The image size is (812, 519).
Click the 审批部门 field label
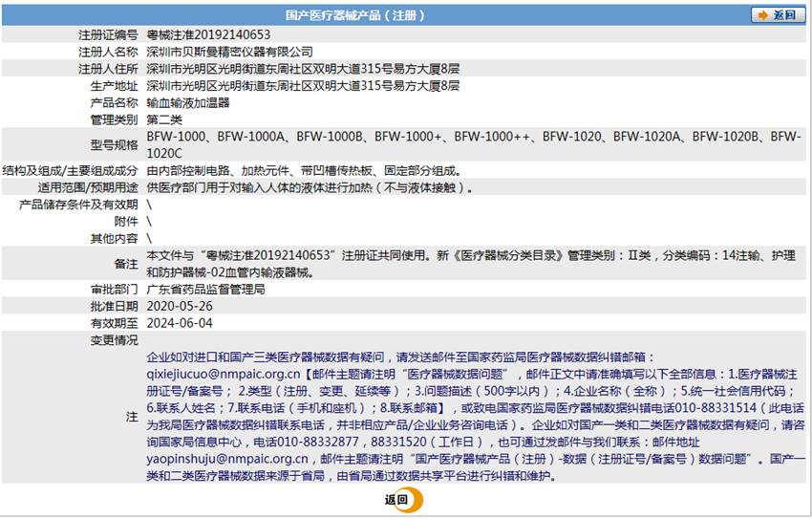pos(115,290)
